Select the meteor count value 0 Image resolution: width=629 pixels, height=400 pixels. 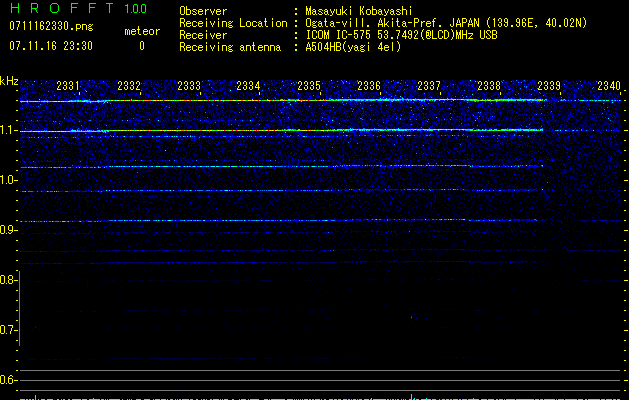click(141, 46)
